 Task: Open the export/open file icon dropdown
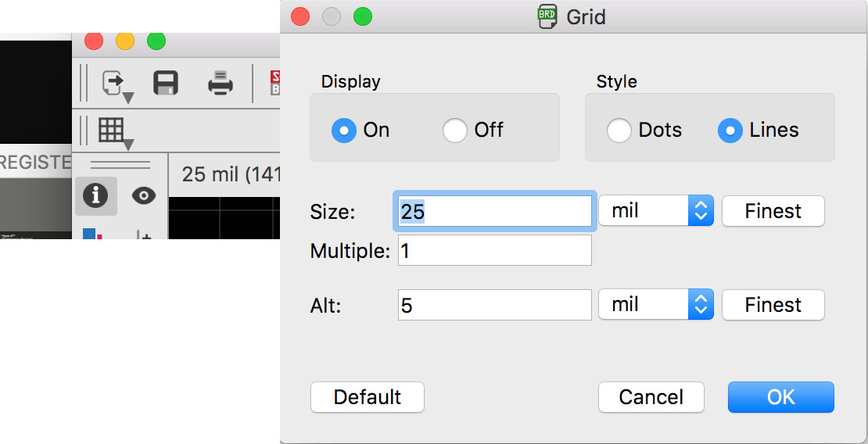117,86
